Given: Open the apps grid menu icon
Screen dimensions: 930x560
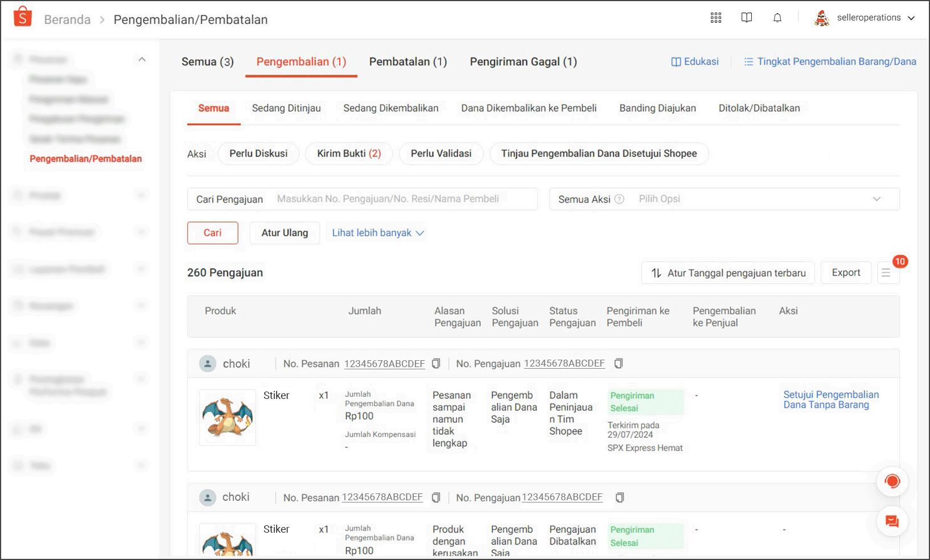Looking at the screenshot, I should tap(716, 18).
